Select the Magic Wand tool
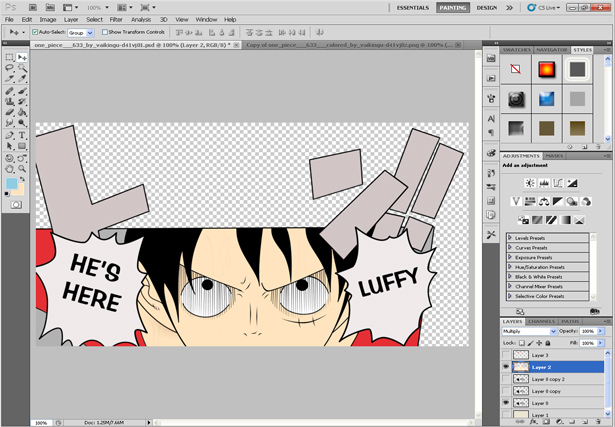 click(22, 68)
